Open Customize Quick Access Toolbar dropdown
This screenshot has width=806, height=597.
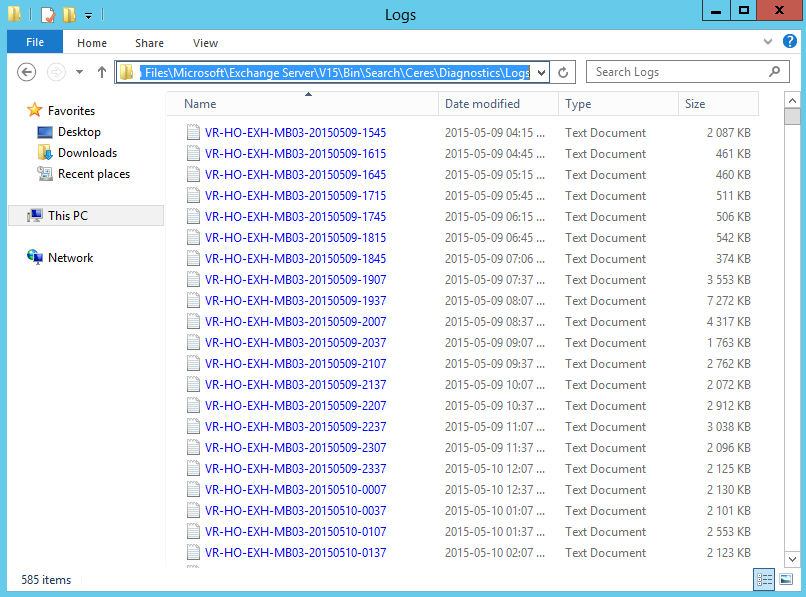coord(88,16)
